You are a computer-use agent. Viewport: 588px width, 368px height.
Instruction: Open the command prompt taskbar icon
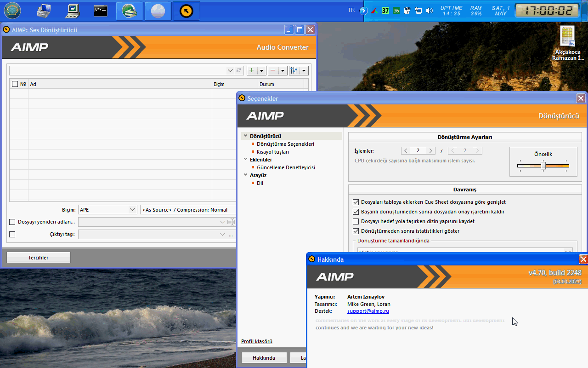pyautogui.click(x=101, y=11)
